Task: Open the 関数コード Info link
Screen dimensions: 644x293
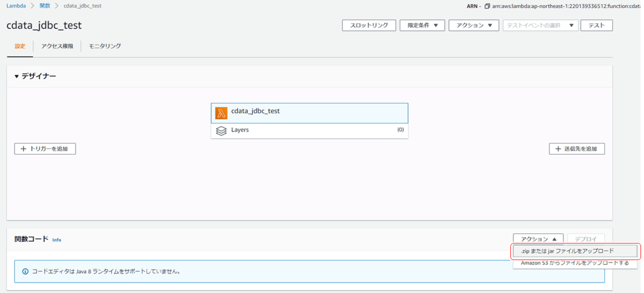Action: pyautogui.click(x=57, y=240)
